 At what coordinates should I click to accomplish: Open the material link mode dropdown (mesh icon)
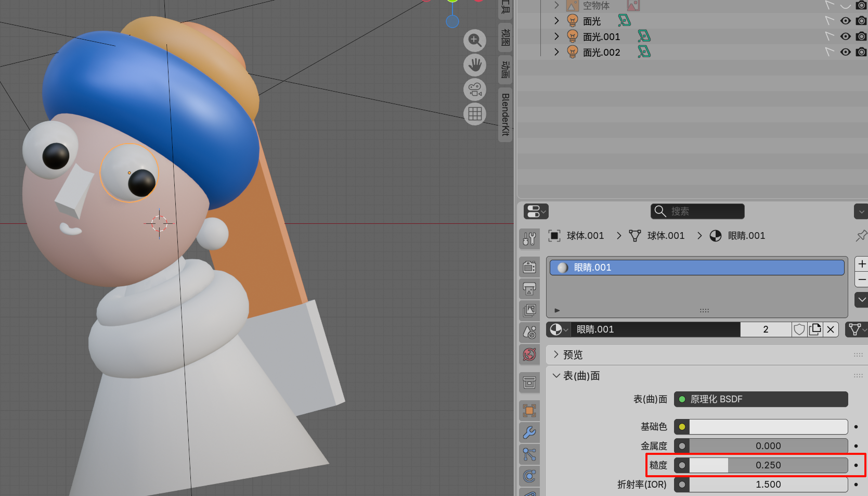click(x=857, y=329)
